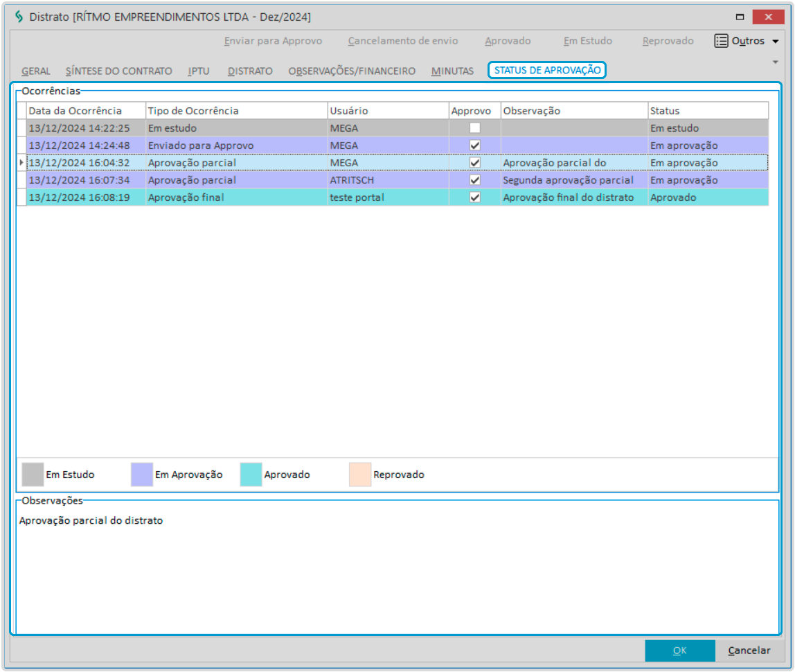The image size is (795, 672).
Task: Select the 13/12/2024 14:22:25 date cell
Action: (x=86, y=128)
